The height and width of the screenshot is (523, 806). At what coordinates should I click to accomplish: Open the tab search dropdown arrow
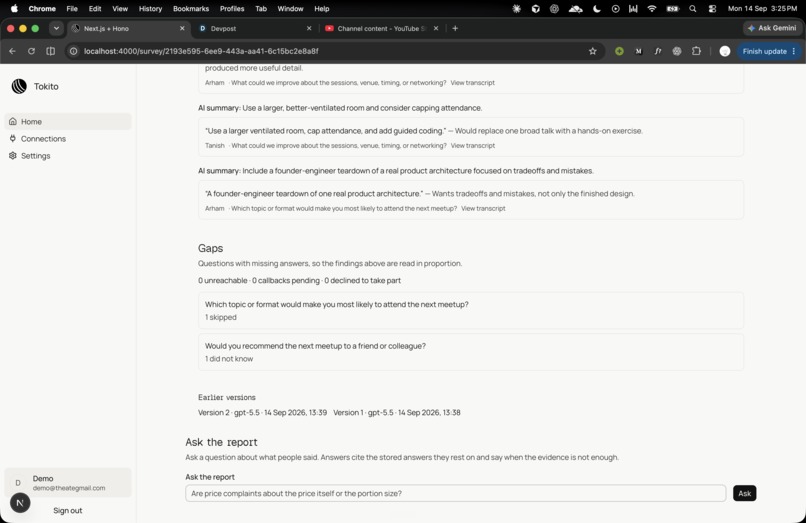coord(56,28)
